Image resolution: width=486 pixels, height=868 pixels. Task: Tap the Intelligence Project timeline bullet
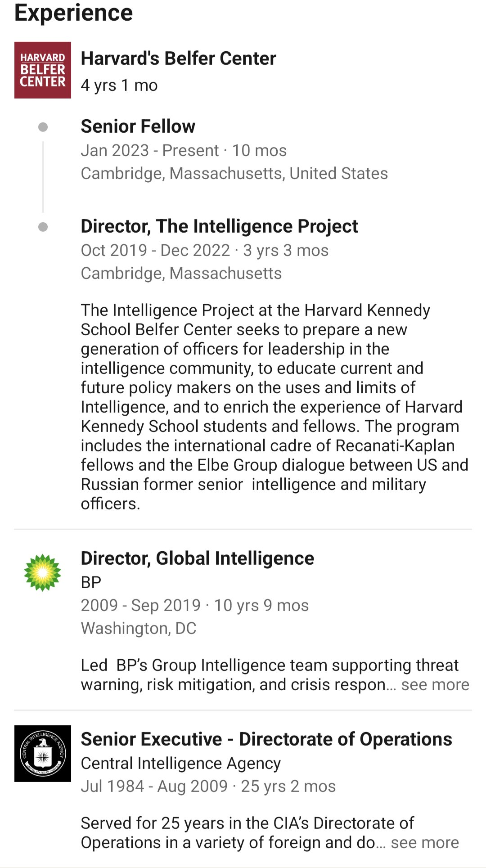pos(43,227)
